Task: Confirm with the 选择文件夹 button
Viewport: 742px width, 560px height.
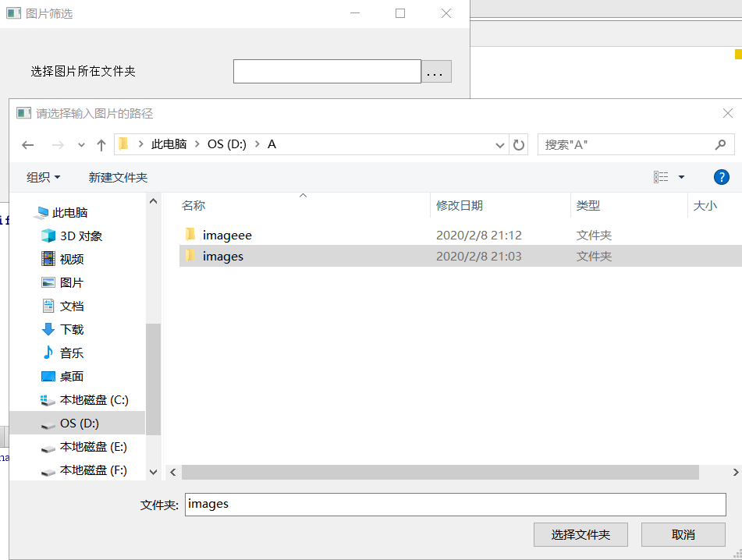Action: click(x=580, y=534)
